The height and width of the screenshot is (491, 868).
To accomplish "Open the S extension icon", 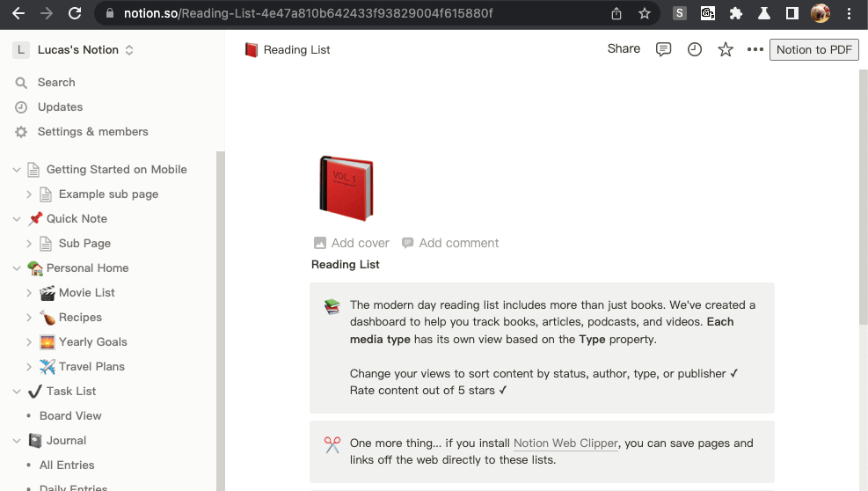I will click(x=679, y=13).
